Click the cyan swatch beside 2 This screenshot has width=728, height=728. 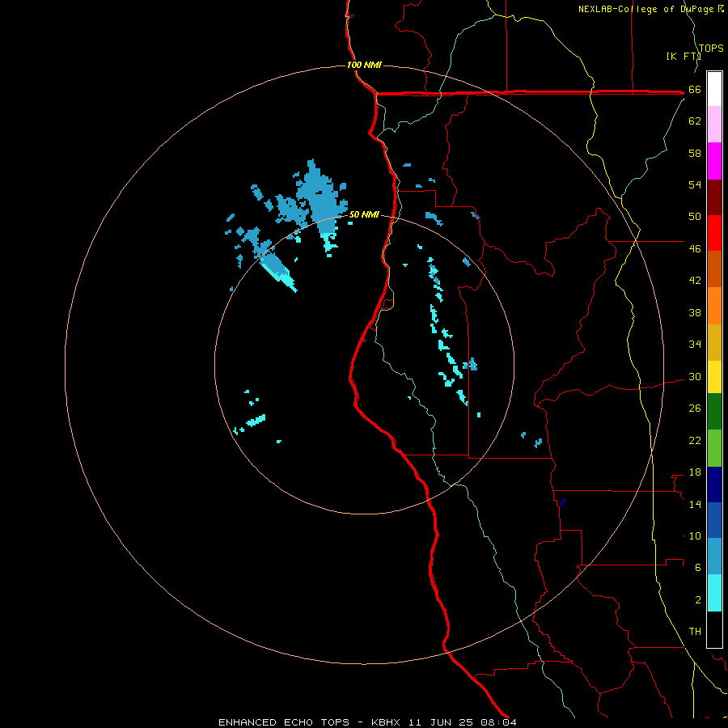[714, 593]
